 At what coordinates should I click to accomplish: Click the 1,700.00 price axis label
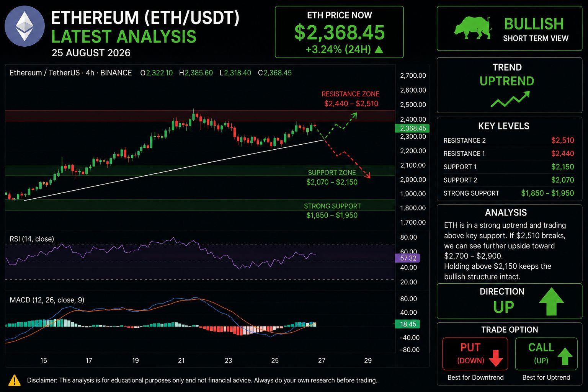pyautogui.click(x=413, y=222)
